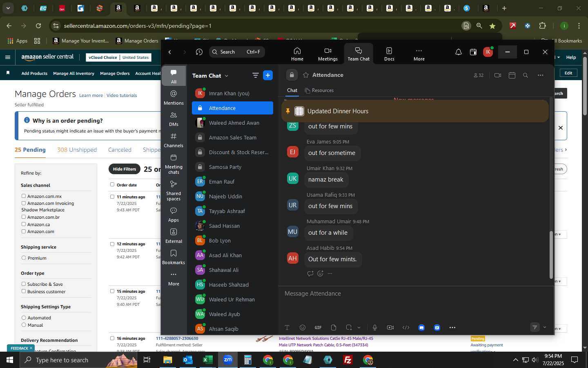Open send options arrow next to send button
This screenshot has height=368, width=588.
[x=545, y=328]
